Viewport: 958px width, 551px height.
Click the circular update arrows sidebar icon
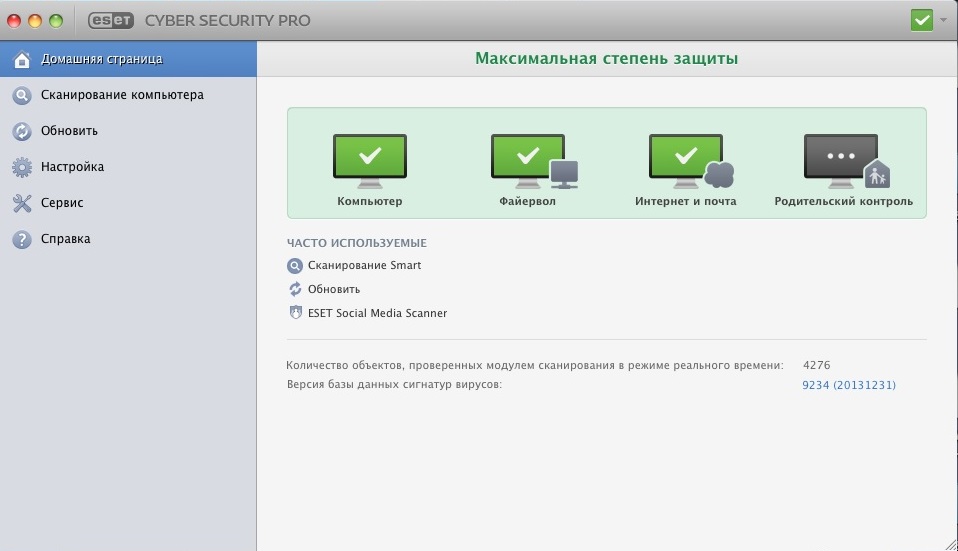21,131
